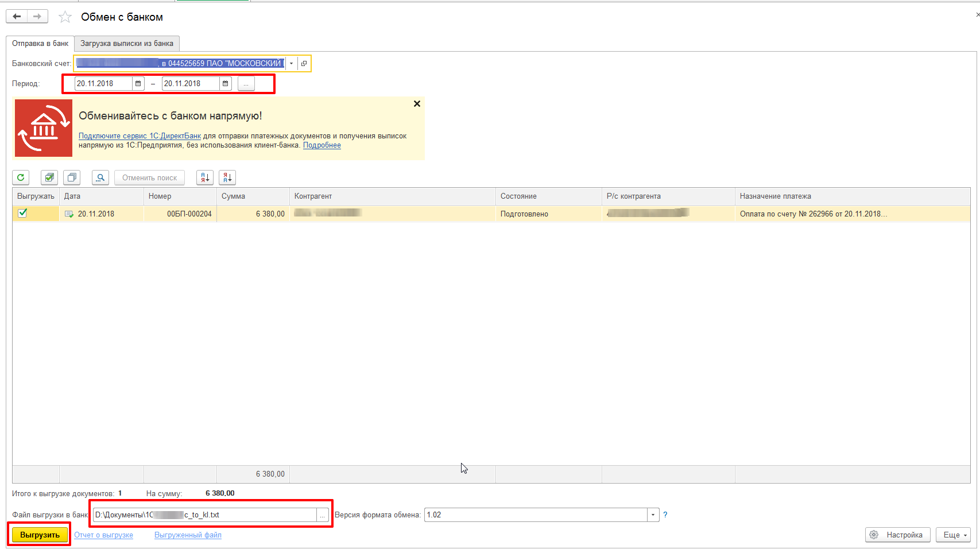Image resolution: width=980 pixels, height=553 pixels.
Task: Expand Версия формата обмена dropdown
Action: (653, 515)
